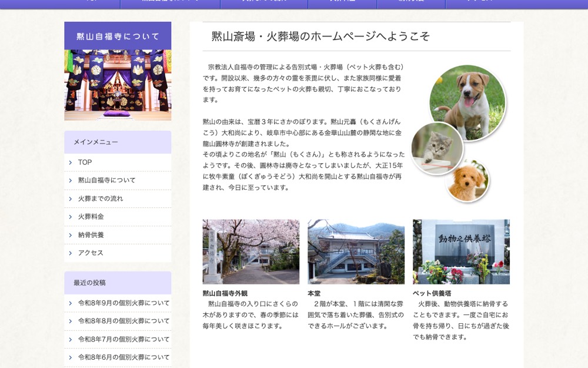
Task: Click chevron arrow beside 火葬料金
Action: (71, 217)
